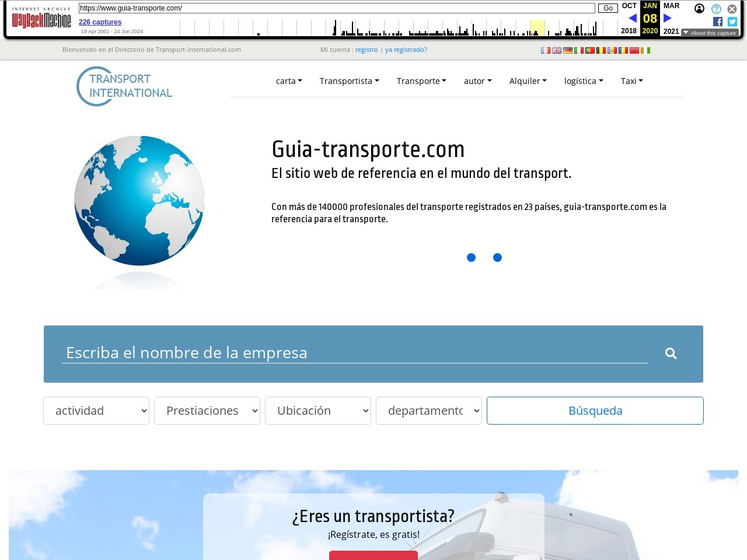Select the Moroccan flag
The image size is (747, 560).
tap(634, 51)
